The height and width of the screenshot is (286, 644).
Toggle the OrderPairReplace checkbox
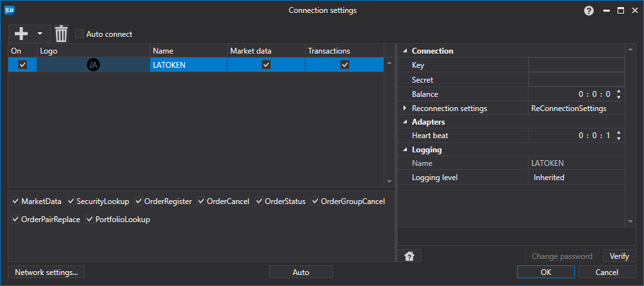(x=15, y=220)
